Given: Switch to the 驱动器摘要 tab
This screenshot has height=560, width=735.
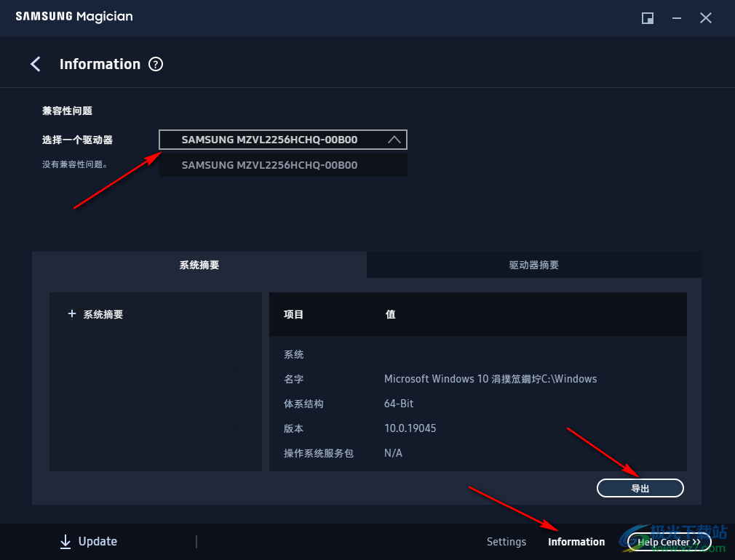Looking at the screenshot, I should pos(534,265).
